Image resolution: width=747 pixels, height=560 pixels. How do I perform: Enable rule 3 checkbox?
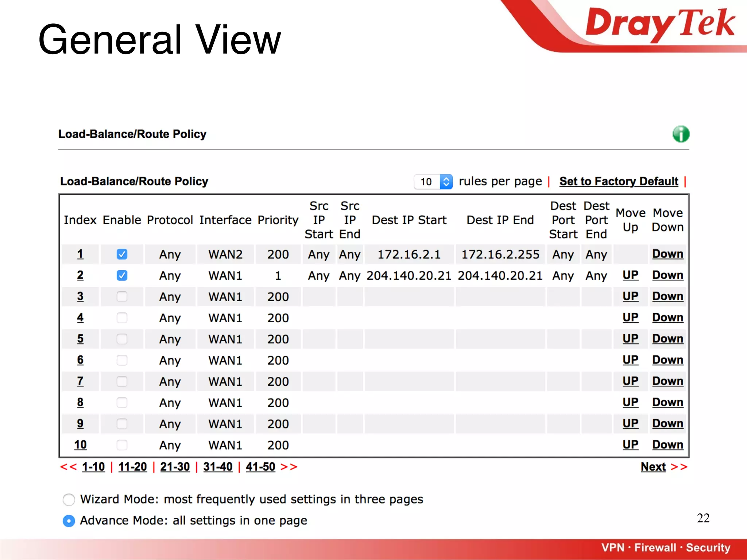tap(122, 296)
